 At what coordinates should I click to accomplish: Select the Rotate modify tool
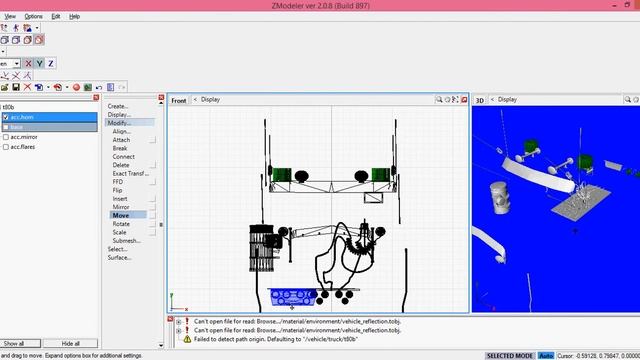click(121, 224)
